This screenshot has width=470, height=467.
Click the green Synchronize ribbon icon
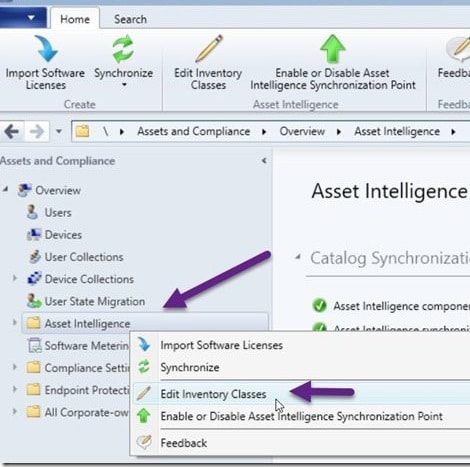[123, 50]
